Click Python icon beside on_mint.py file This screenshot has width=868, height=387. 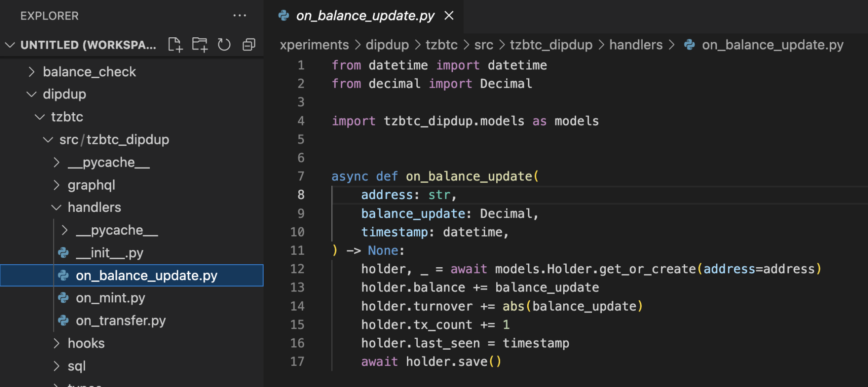click(x=63, y=298)
